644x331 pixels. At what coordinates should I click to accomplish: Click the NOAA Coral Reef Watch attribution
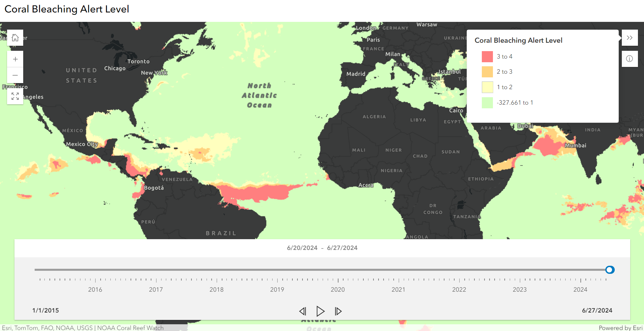(130, 328)
